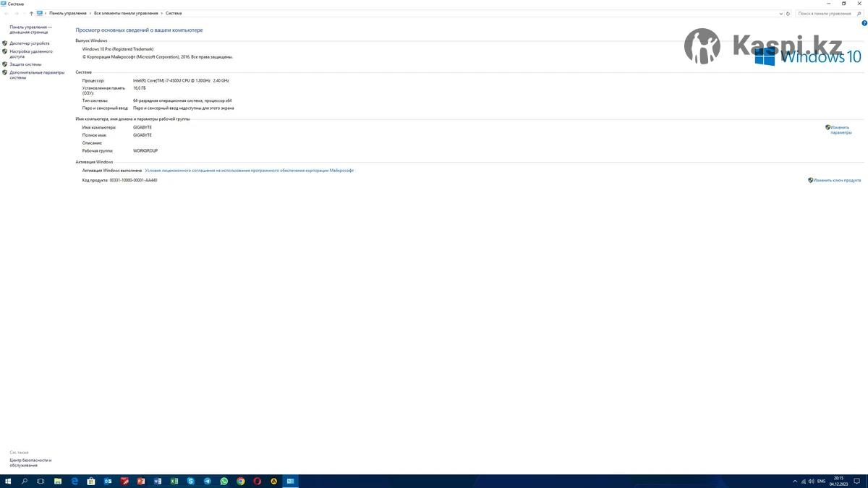Open the blue help question mark
The image size is (868, 488).
(x=864, y=23)
